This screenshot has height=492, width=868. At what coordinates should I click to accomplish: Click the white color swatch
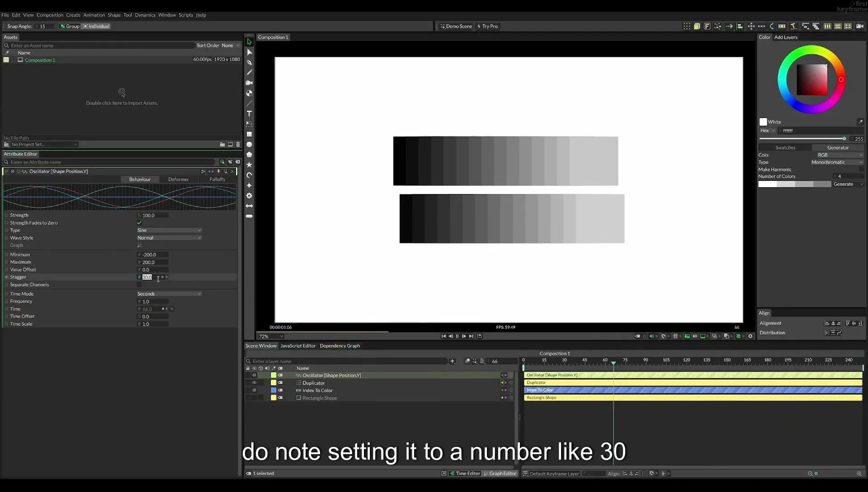pos(763,122)
